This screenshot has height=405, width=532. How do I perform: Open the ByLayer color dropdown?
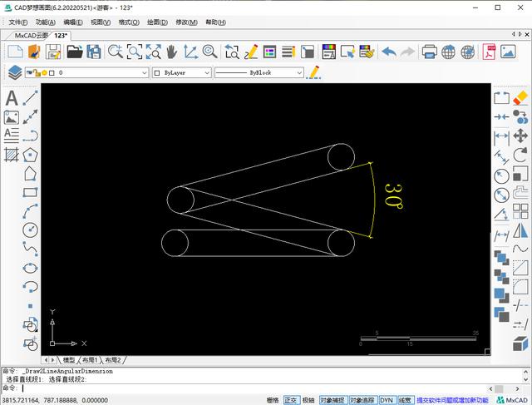click(181, 72)
